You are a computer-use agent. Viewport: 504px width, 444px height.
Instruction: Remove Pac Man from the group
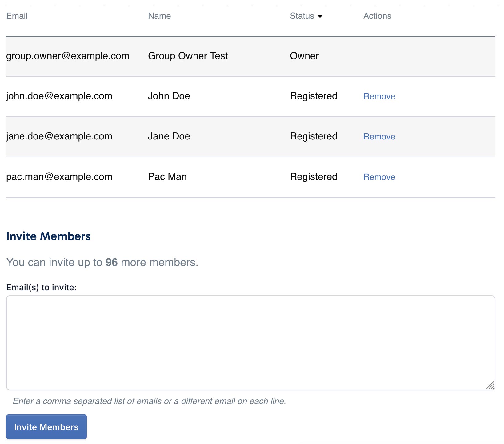coord(379,177)
